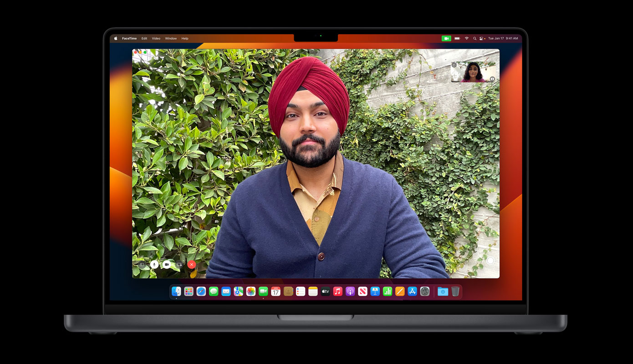Image resolution: width=633 pixels, height=364 pixels.
Task: Open the Photos app in Dock
Action: tap(251, 292)
